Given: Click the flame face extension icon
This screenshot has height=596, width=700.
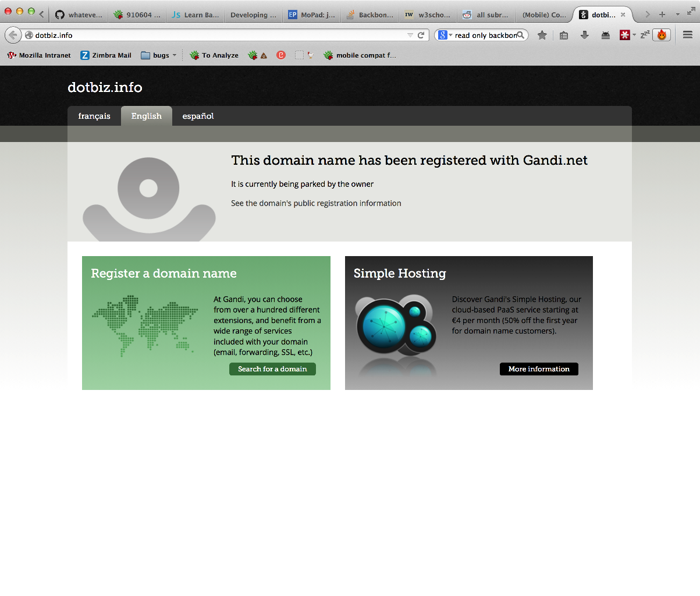Looking at the screenshot, I should [662, 36].
